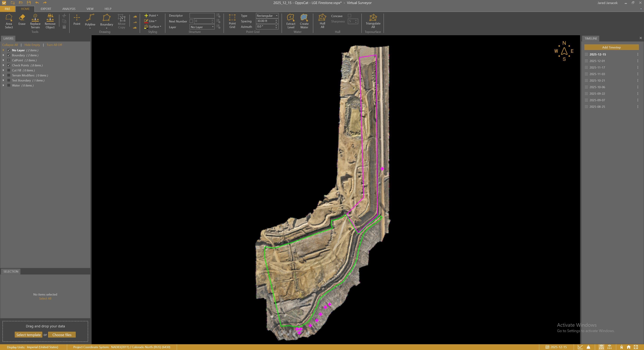Expand the Check Points tree node
This screenshot has height=350, width=644.
tap(3, 65)
